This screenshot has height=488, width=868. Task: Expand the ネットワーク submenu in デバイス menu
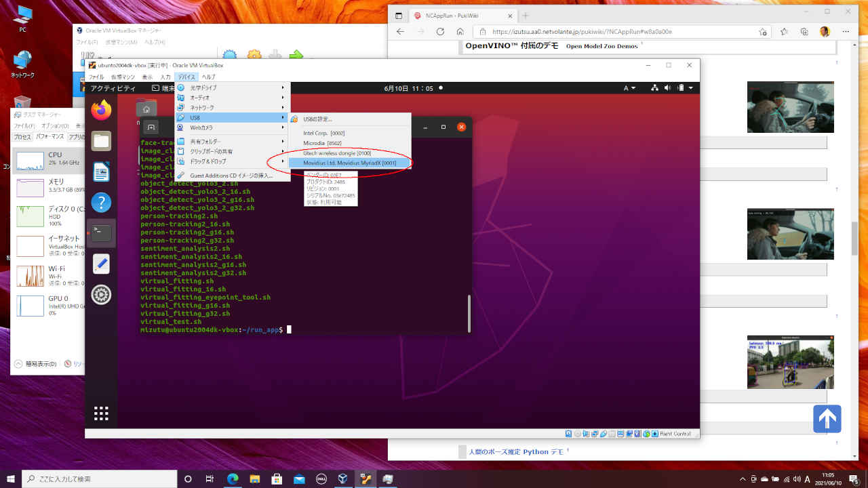point(233,108)
